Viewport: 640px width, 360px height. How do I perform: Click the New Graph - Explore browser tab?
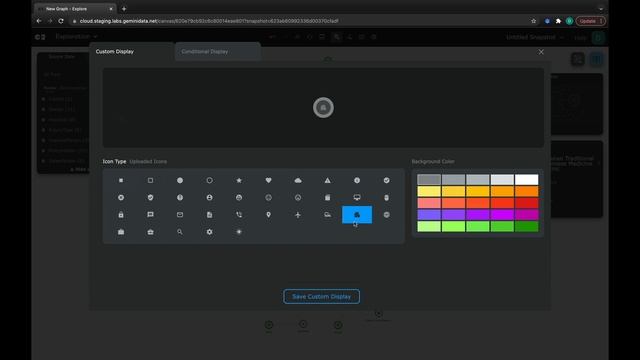click(75, 9)
